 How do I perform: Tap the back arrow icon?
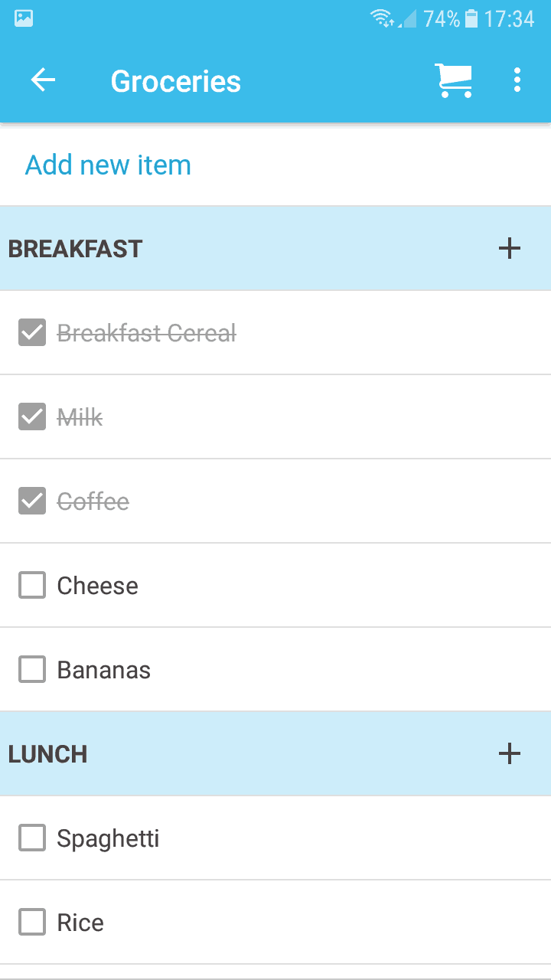click(43, 80)
